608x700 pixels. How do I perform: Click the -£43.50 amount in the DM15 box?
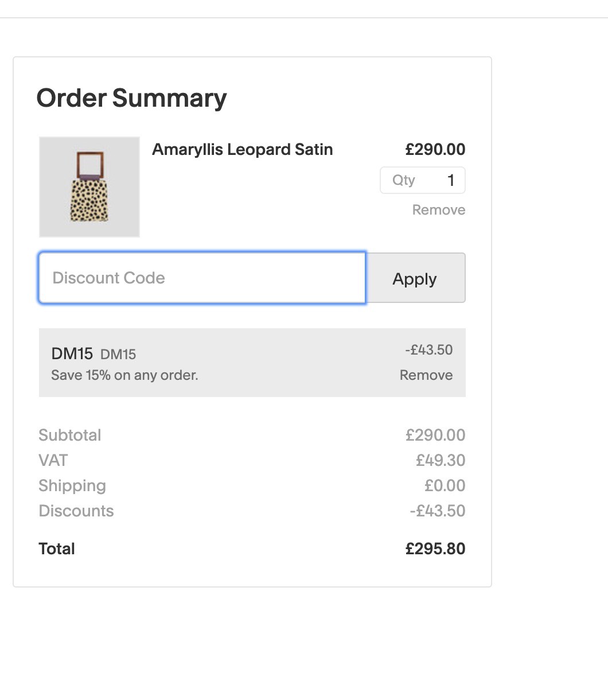428,350
